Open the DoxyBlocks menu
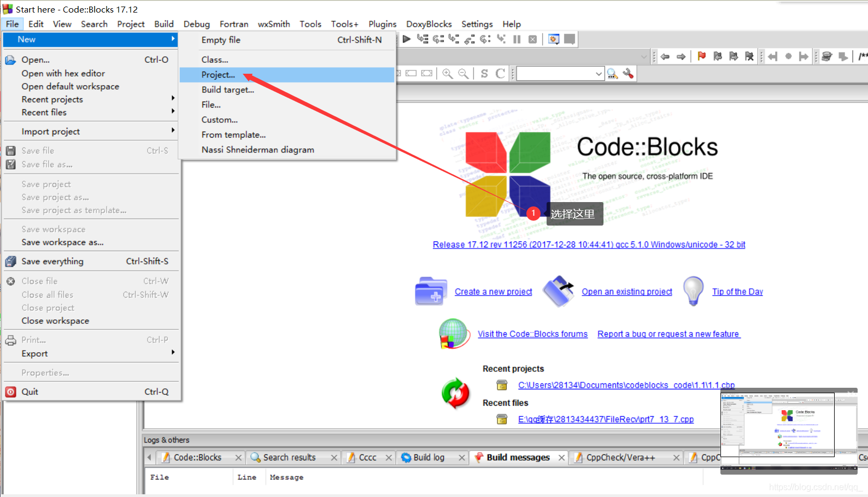 point(429,24)
